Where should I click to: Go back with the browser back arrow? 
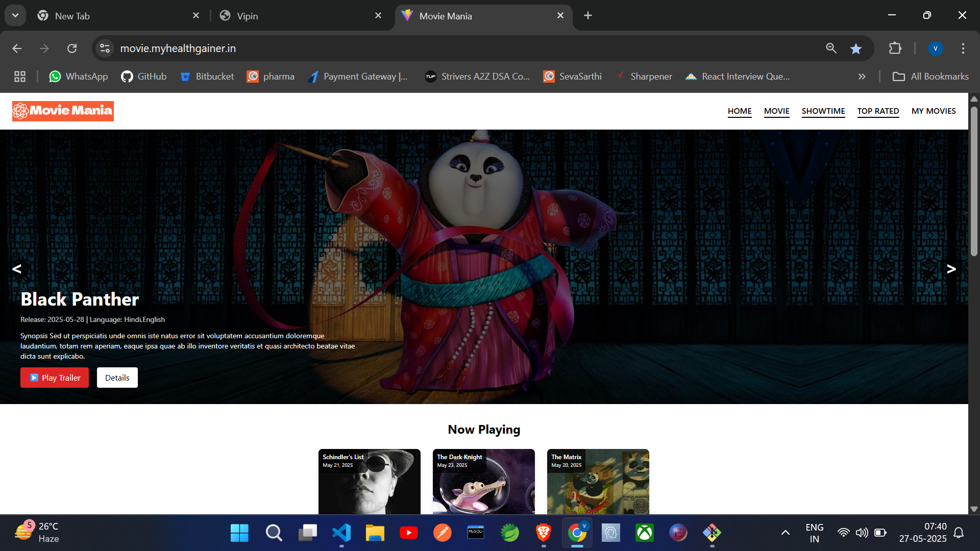(17, 48)
